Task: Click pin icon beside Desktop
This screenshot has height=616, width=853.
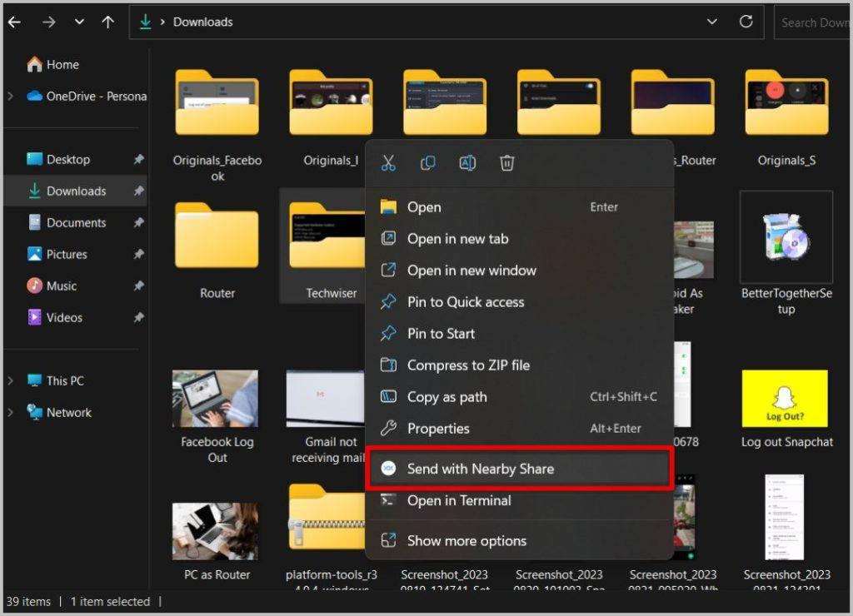Action: tap(139, 159)
